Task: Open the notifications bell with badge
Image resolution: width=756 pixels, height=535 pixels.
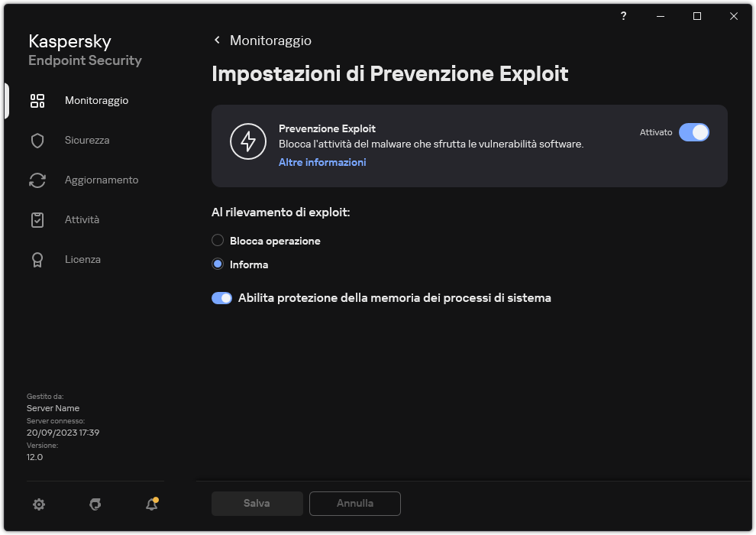Action: click(x=151, y=504)
